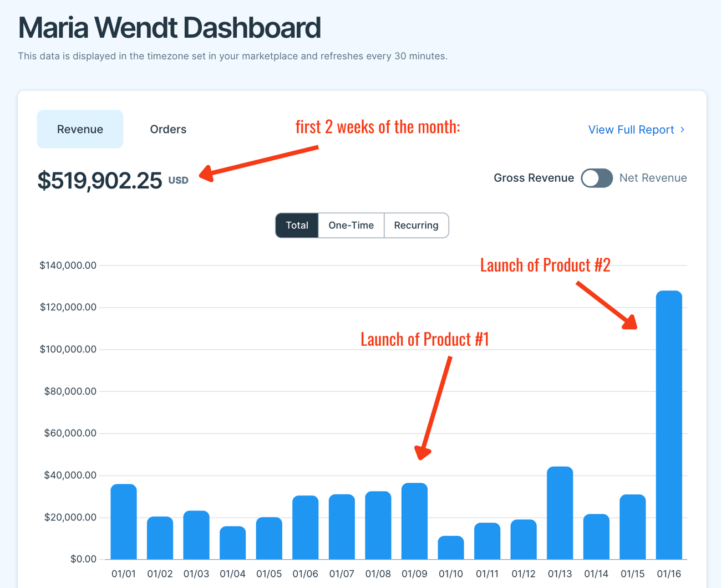Click the 01/04 bar in chart
The height and width of the screenshot is (588, 721).
pyautogui.click(x=232, y=543)
